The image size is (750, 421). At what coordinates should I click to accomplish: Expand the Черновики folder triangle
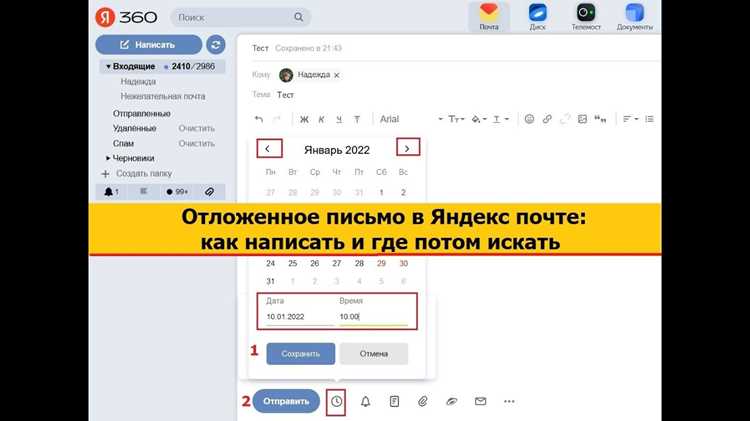point(108,158)
